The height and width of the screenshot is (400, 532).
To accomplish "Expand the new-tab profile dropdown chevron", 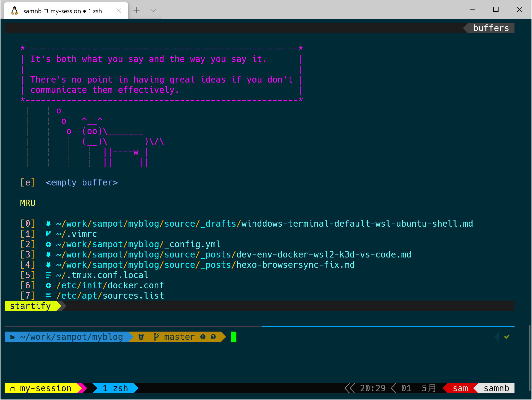I will click(153, 11).
